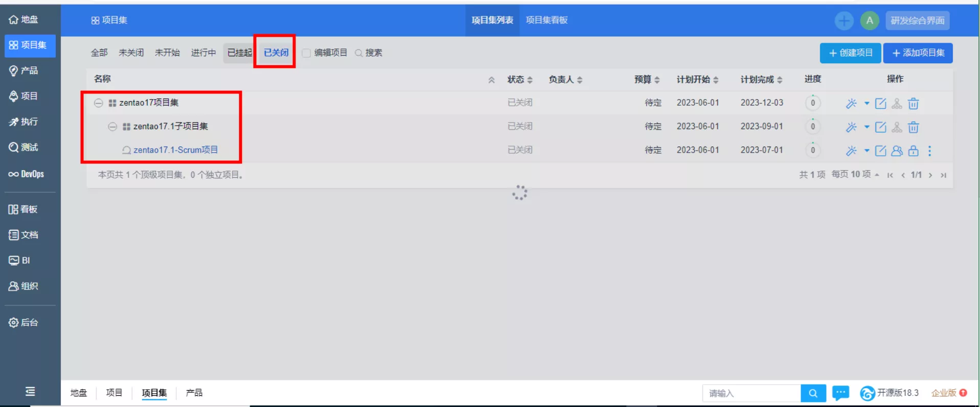Open BI module in sidebar
Viewport: 980px width, 407px height.
pyautogui.click(x=19, y=260)
